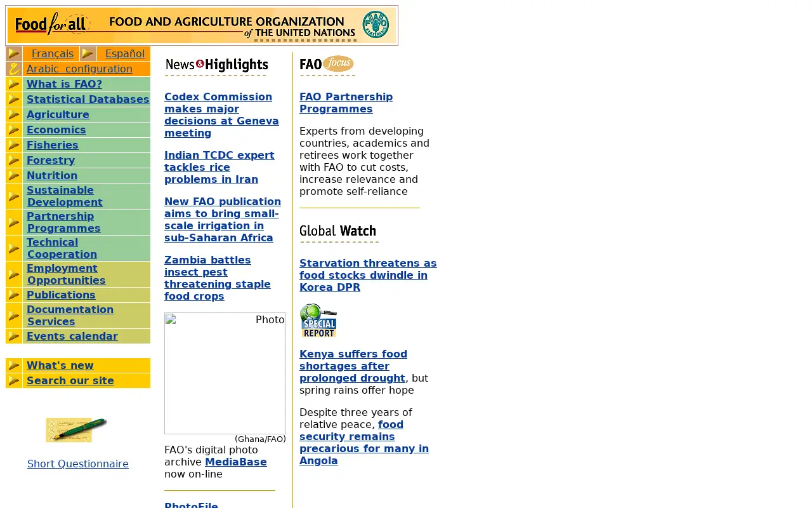Read Codex Commission Geneva meeting story
The height and width of the screenshot is (508, 812).
[x=221, y=115]
